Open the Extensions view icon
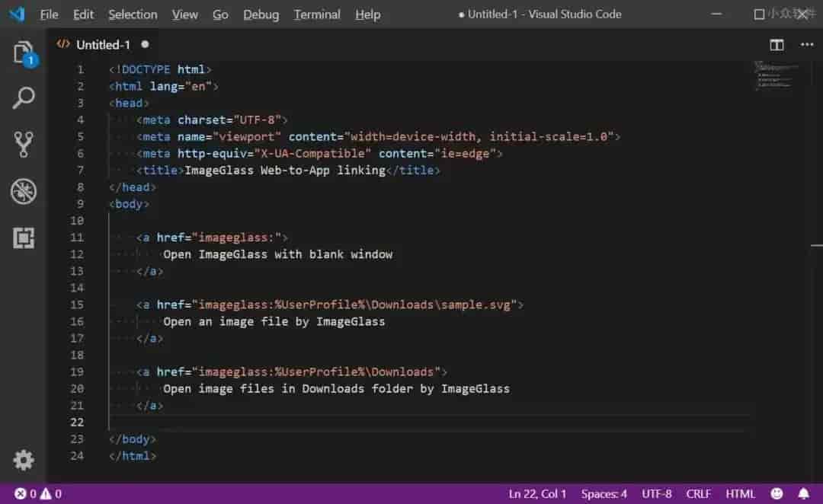 24,238
